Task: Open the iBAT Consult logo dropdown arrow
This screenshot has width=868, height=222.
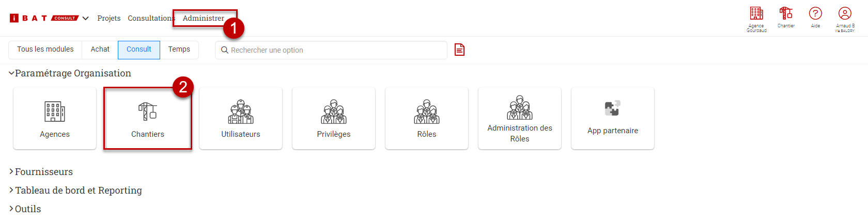Action: click(86, 18)
